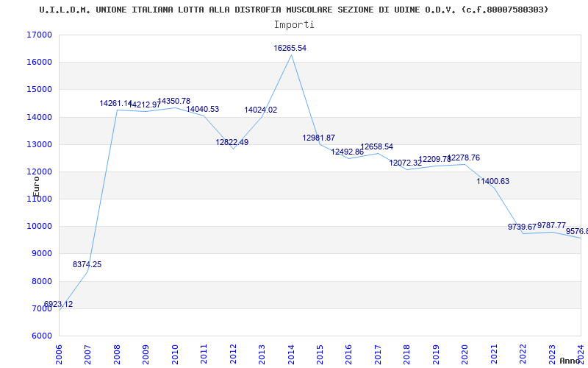Click the x-axis year 2015
The image size is (588, 368).
[x=320, y=355]
